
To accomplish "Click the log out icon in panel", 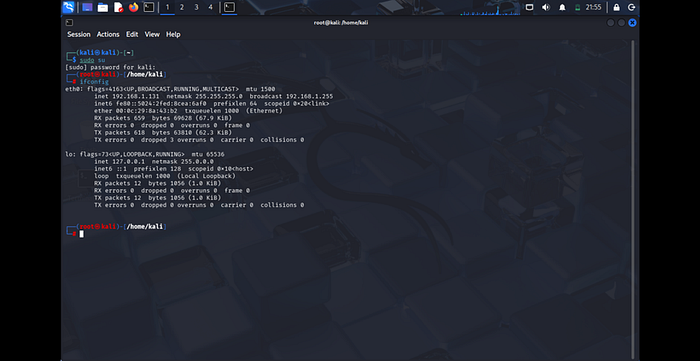I will 631,7.
